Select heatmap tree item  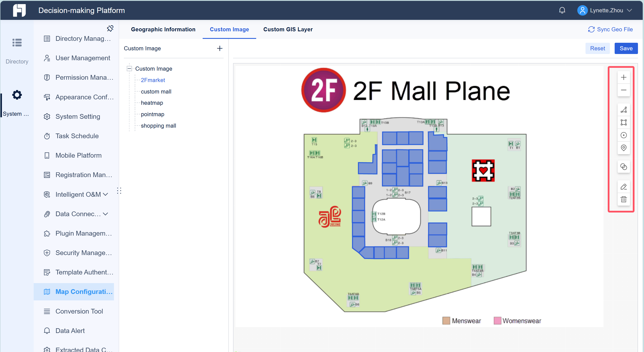(152, 103)
